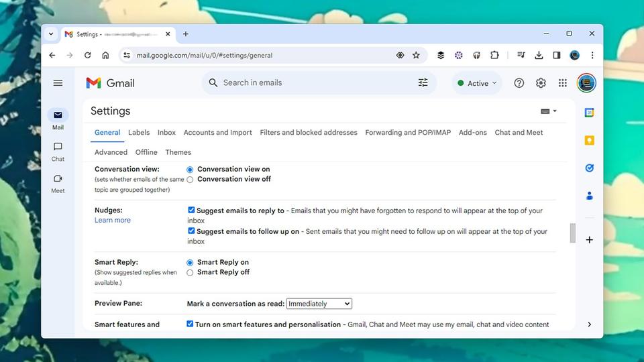The width and height of the screenshot is (644, 362).
Task: Switch to the Labels settings tab
Action: click(x=139, y=133)
